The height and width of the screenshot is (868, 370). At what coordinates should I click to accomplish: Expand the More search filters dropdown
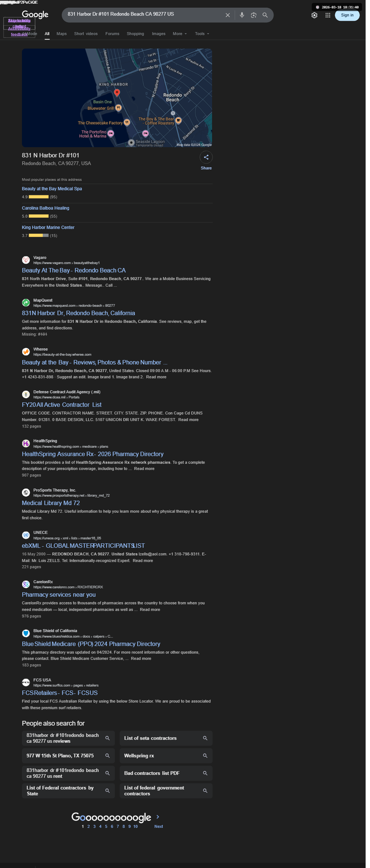[x=180, y=34]
